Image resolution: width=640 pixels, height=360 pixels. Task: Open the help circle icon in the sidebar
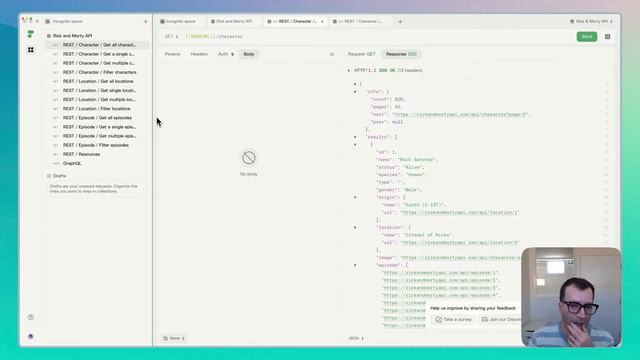31,317
